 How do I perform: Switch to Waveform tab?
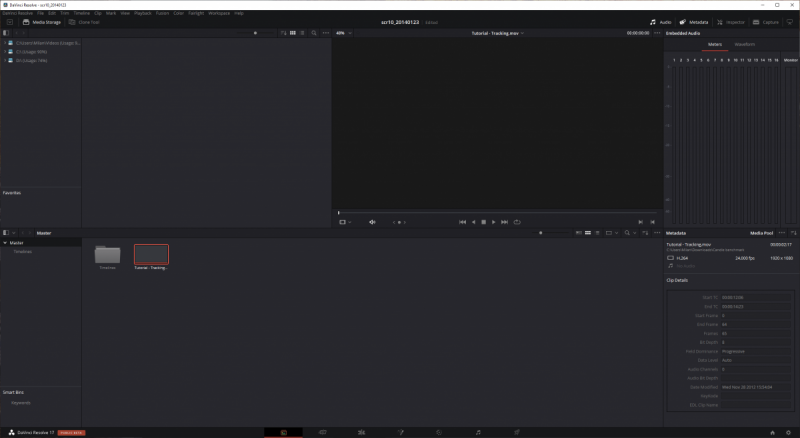744,44
